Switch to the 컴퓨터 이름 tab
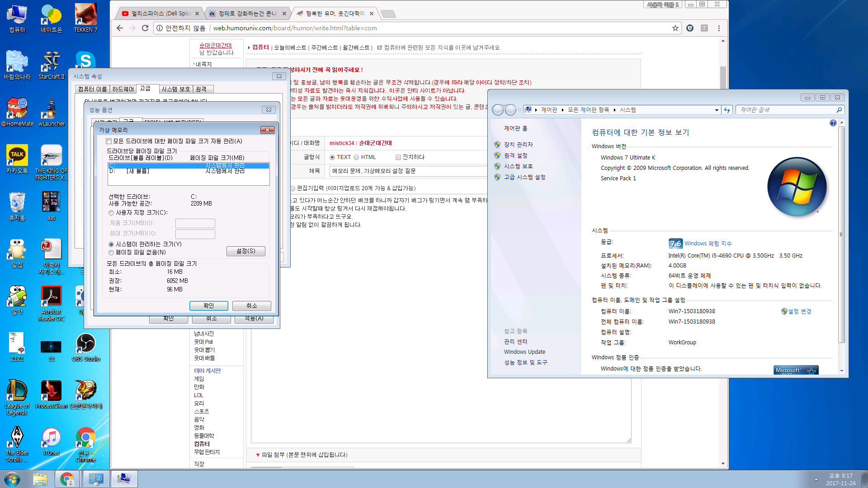 pyautogui.click(x=92, y=89)
